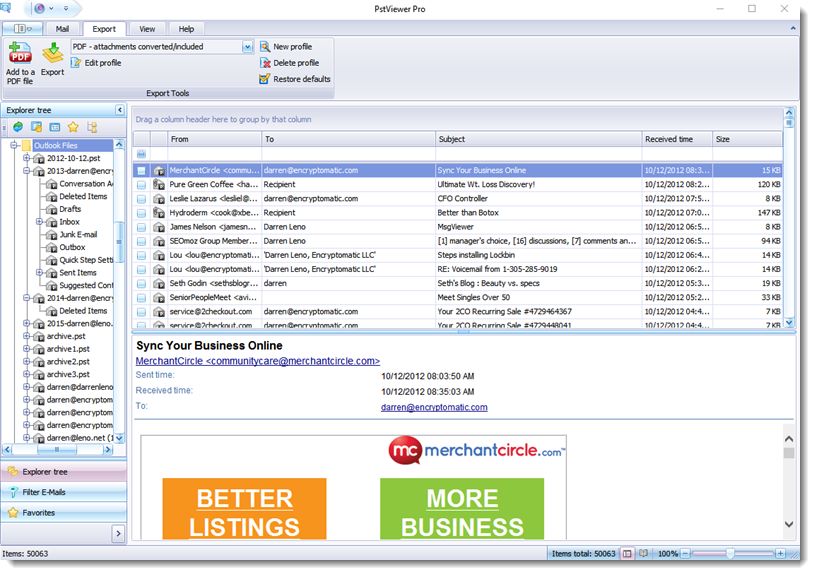
Task: Select the Junk E-mail folder
Action: (78, 234)
